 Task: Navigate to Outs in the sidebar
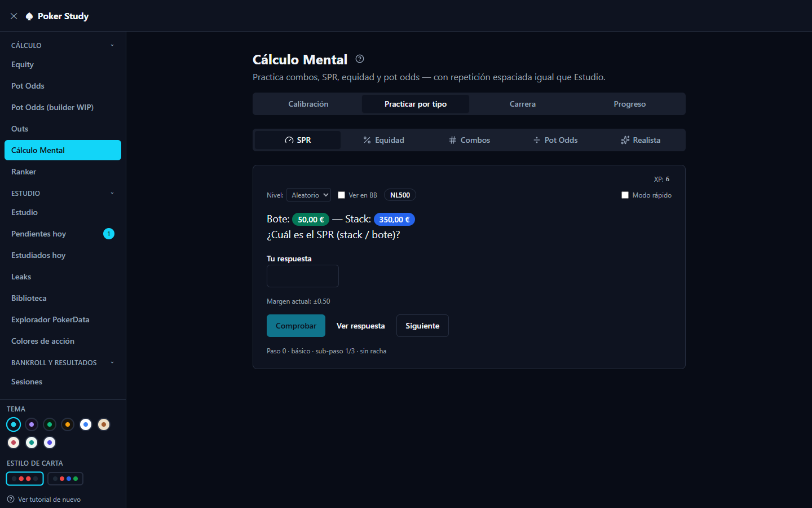[63, 129]
